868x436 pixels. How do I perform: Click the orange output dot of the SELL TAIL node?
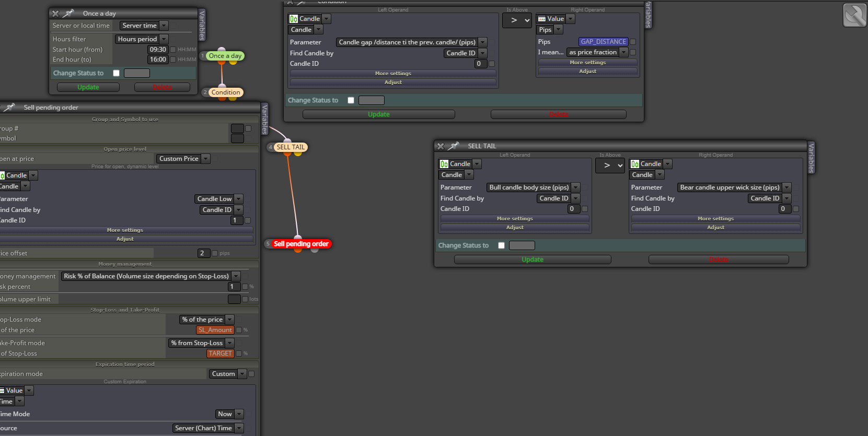(x=287, y=154)
